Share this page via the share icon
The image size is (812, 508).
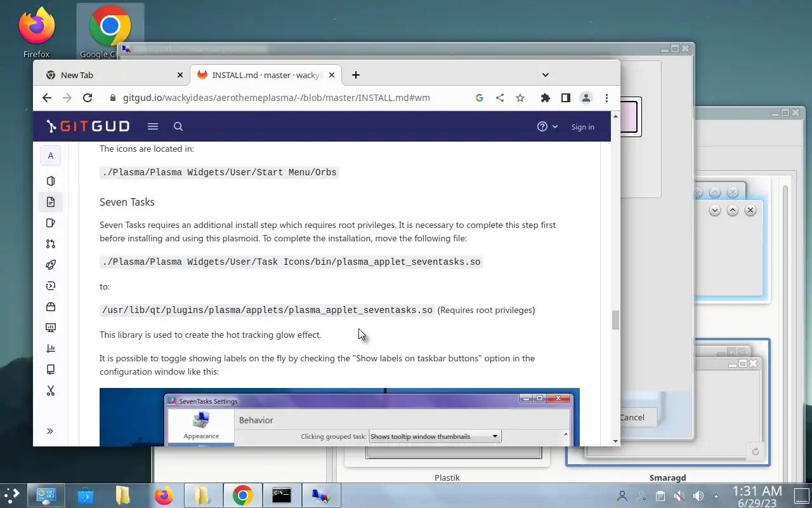click(500, 98)
